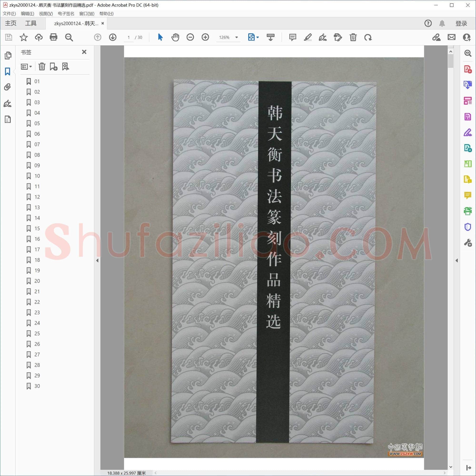The width and height of the screenshot is (476, 476).
Task: Zoom out with minus button
Action: click(x=190, y=37)
